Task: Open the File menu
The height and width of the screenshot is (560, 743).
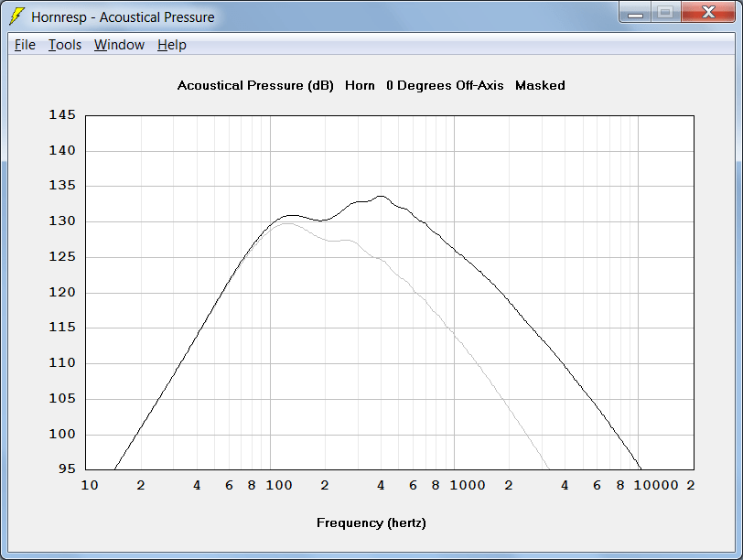Action: click(x=25, y=45)
